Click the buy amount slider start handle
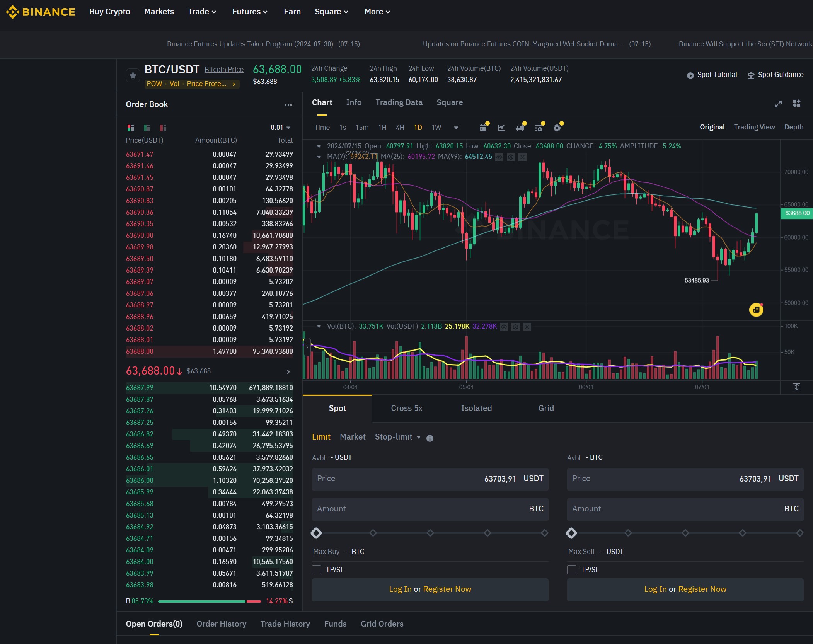The width and height of the screenshot is (813, 644). point(316,533)
